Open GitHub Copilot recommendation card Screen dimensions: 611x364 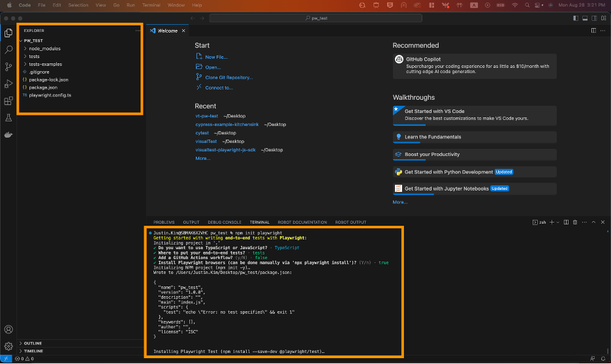pos(475,66)
